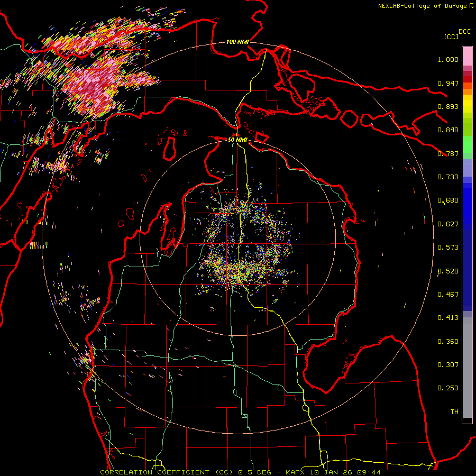This screenshot has height=476, width=476.
Task: Click the TH threshold label
Action: point(454,412)
